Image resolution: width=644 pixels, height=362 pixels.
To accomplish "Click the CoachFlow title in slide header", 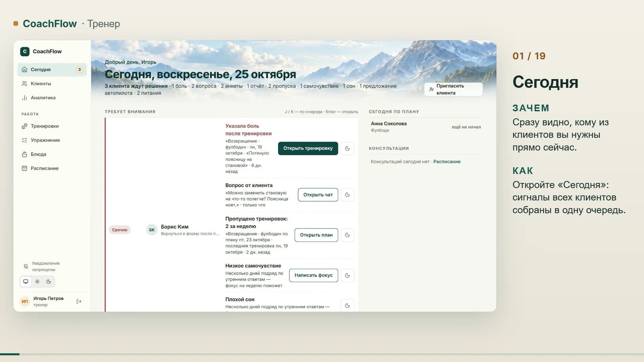I will tap(50, 24).
